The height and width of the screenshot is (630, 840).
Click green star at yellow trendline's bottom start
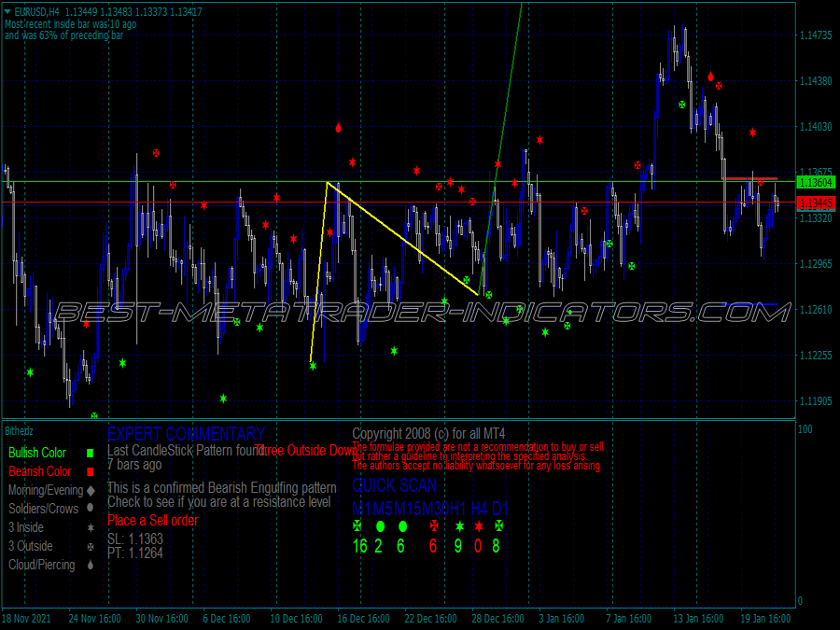(x=313, y=366)
